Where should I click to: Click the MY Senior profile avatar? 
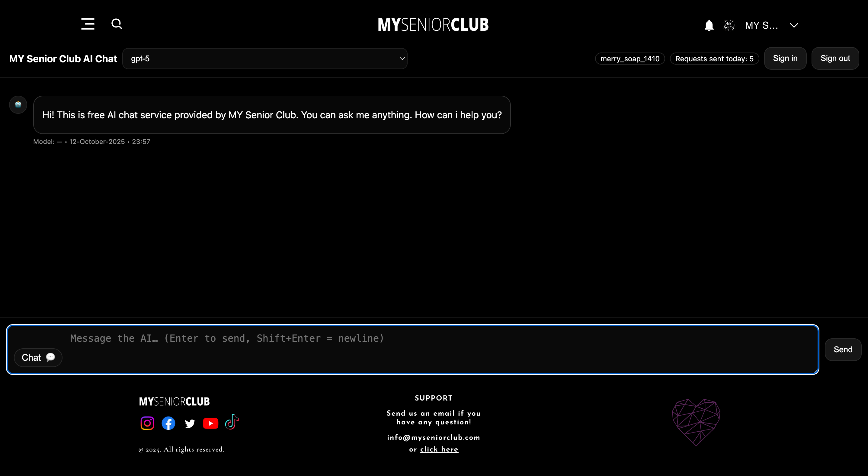coord(729,25)
